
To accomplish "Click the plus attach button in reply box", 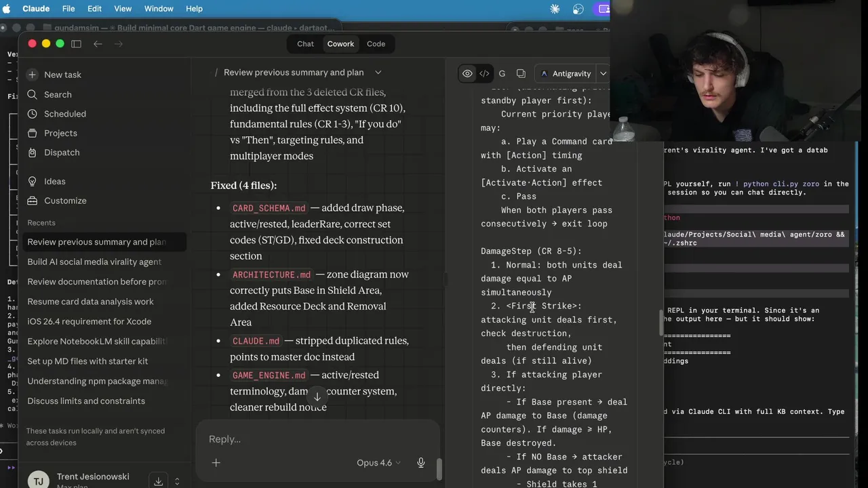I will tap(216, 462).
